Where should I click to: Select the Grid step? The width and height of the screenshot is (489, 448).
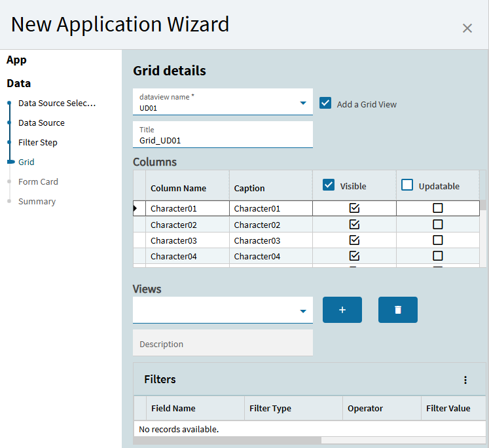point(26,162)
